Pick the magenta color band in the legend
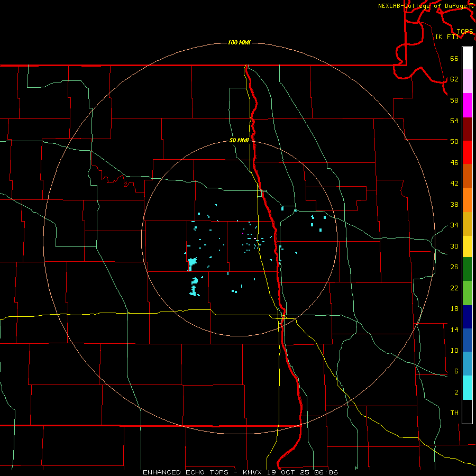 tap(467, 105)
